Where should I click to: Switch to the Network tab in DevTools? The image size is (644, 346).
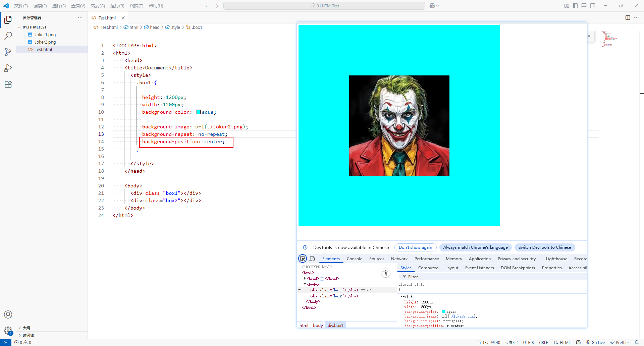pyautogui.click(x=399, y=258)
